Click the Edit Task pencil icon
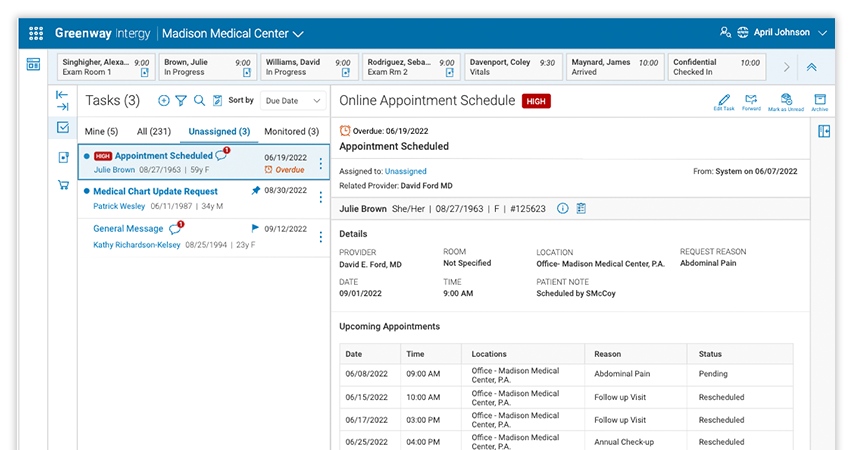The height and width of the screenshot is (450, 850). pos(724,101)
